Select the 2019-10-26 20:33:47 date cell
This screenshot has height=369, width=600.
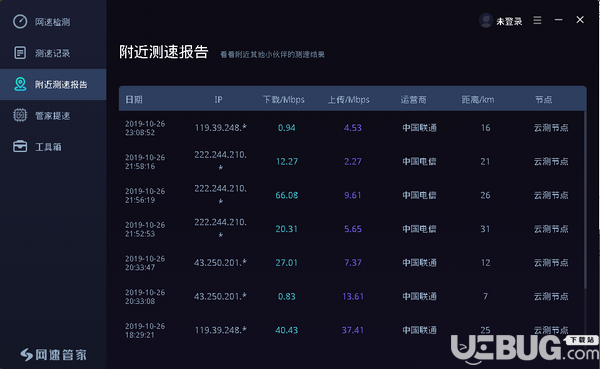pos(145,263)
